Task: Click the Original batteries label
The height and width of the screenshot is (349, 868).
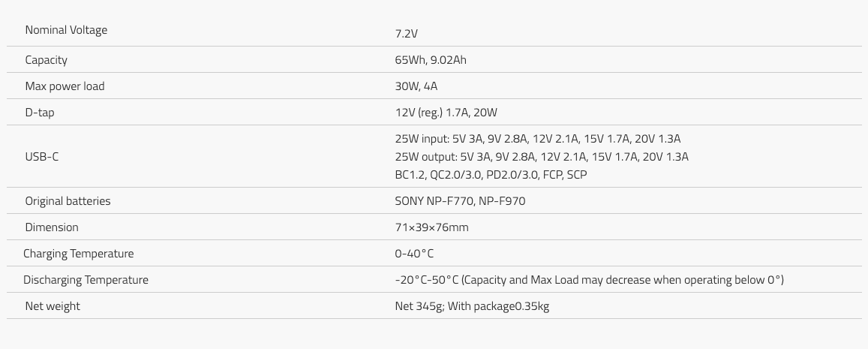Action: pos(68,201)
